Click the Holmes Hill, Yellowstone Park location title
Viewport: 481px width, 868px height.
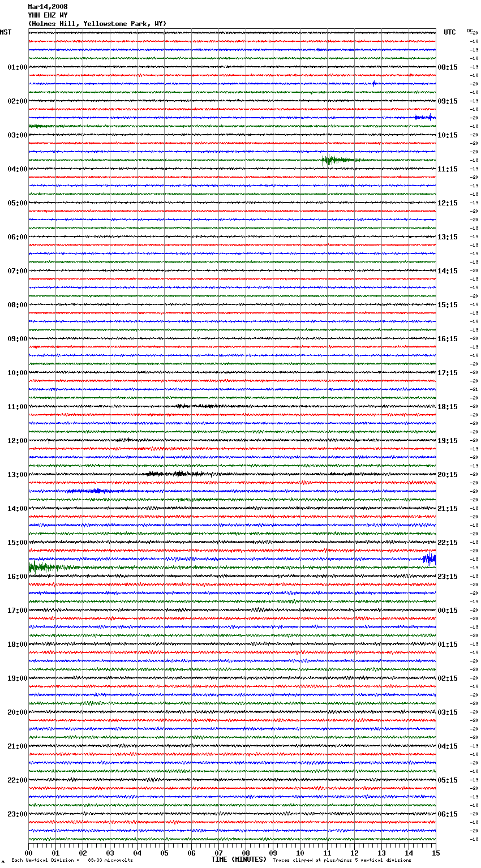(97, 24)
